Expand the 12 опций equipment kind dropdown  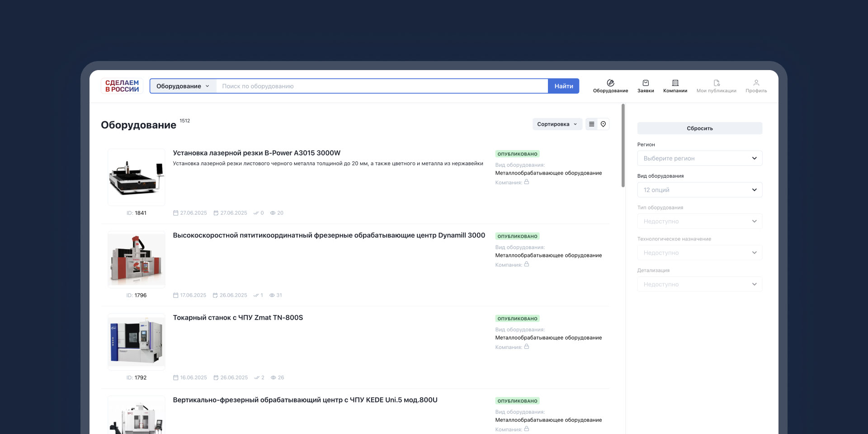700,190
